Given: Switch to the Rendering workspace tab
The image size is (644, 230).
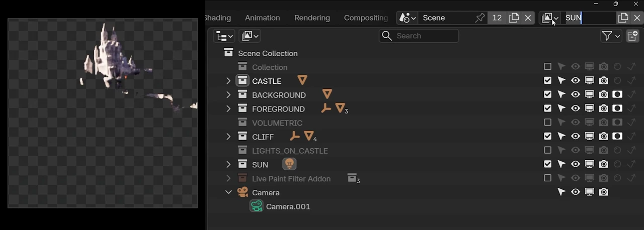Looking at the screenshot, I should point(312,18).
